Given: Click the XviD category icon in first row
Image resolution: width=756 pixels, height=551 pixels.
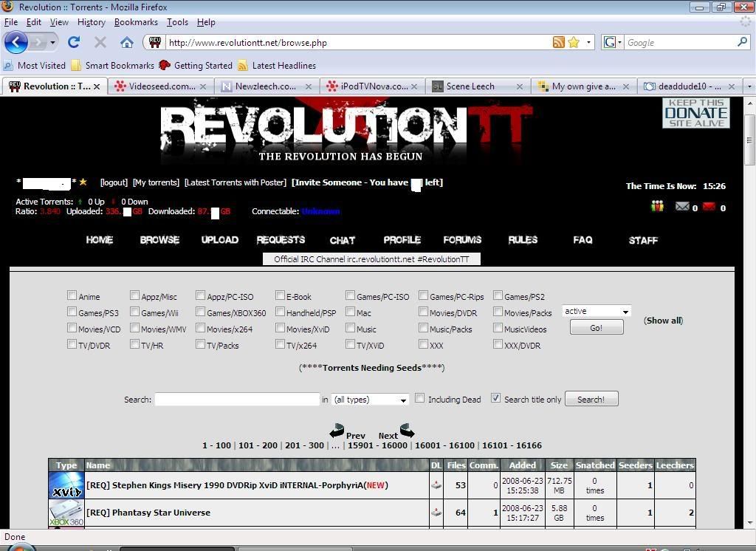Looking at the screenshot, I should point(66,485).
